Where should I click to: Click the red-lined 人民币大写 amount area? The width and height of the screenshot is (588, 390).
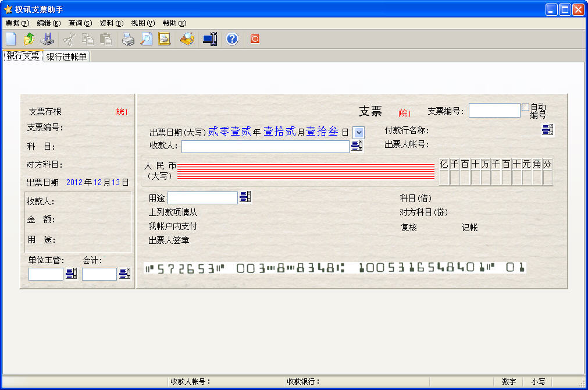click(305, 172)
